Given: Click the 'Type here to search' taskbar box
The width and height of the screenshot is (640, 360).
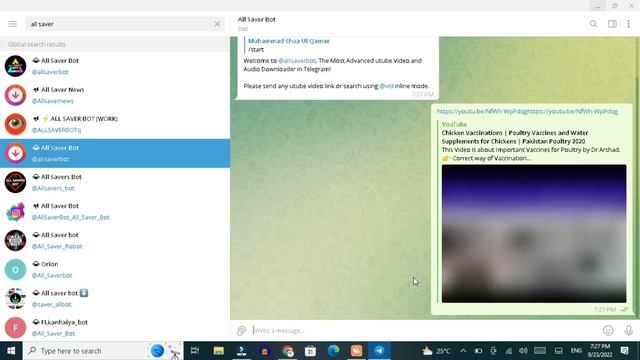Looking at the screenshot, I should tap(103, 351).
